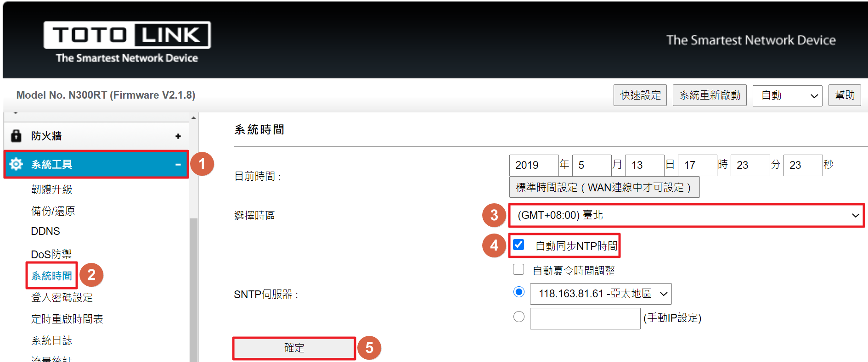868x362 pixels.
Task: Open the 韌體升級 menu item
Action: click(51, 189)
